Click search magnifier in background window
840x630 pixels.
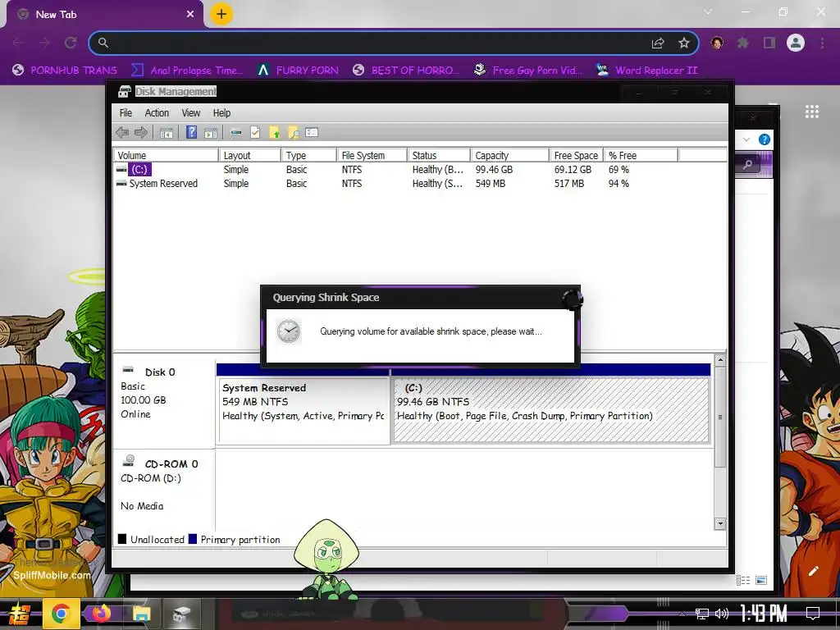[748, 164]
